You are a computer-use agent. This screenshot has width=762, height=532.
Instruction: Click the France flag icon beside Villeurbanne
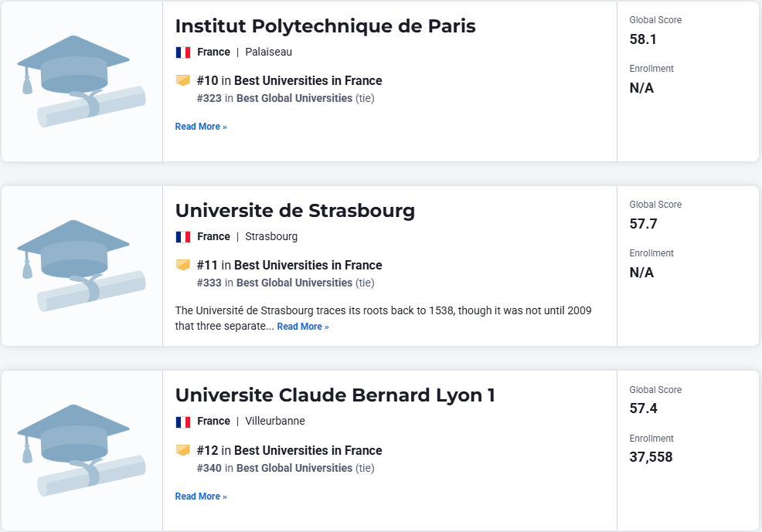coord(183,422)
